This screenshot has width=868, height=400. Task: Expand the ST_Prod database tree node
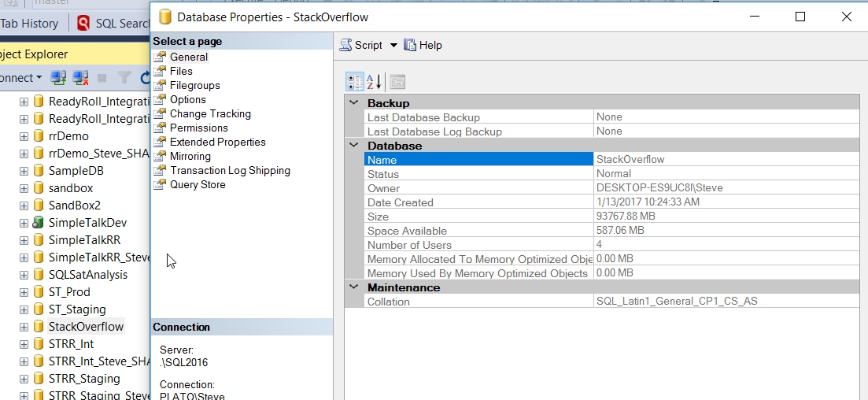coord(24,292)
